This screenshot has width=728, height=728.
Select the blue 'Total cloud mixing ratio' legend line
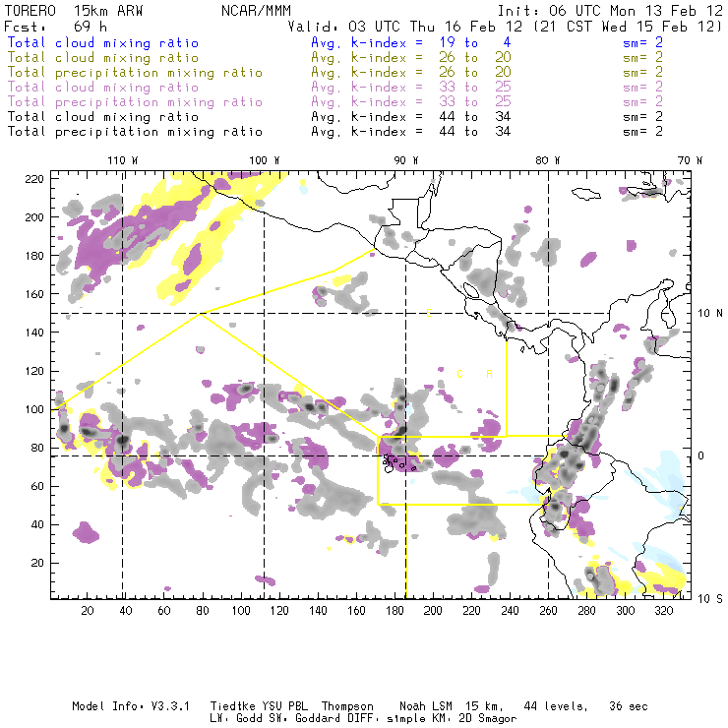[103, 43]
